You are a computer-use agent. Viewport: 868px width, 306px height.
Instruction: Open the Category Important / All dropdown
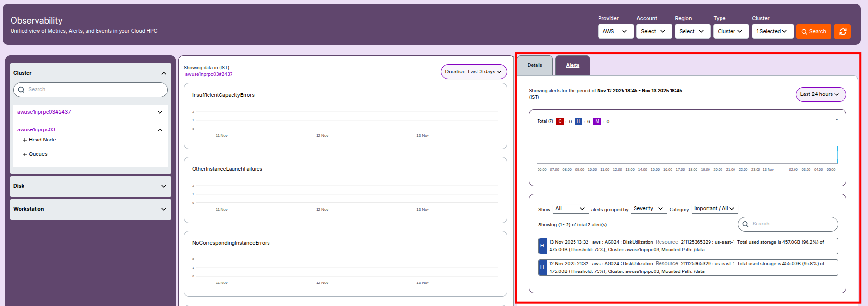pos(714,209)
